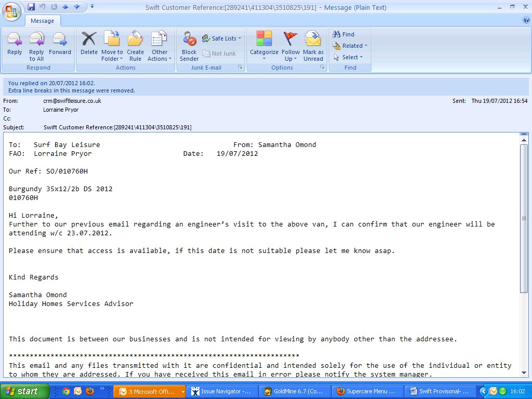The image size is (532, 399).
Task: Click Find in ribbon
Action: click(x=343, y=34)
